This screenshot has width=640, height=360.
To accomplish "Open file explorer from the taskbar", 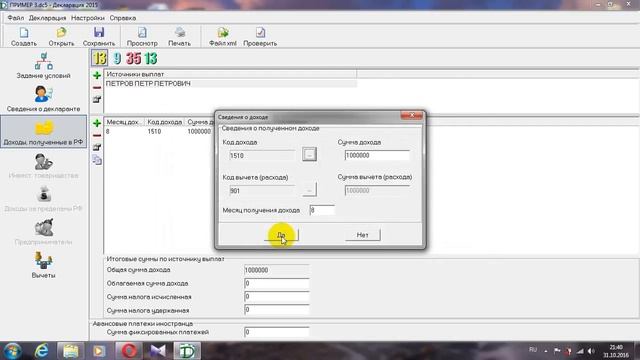I will (x=70, y=351).
